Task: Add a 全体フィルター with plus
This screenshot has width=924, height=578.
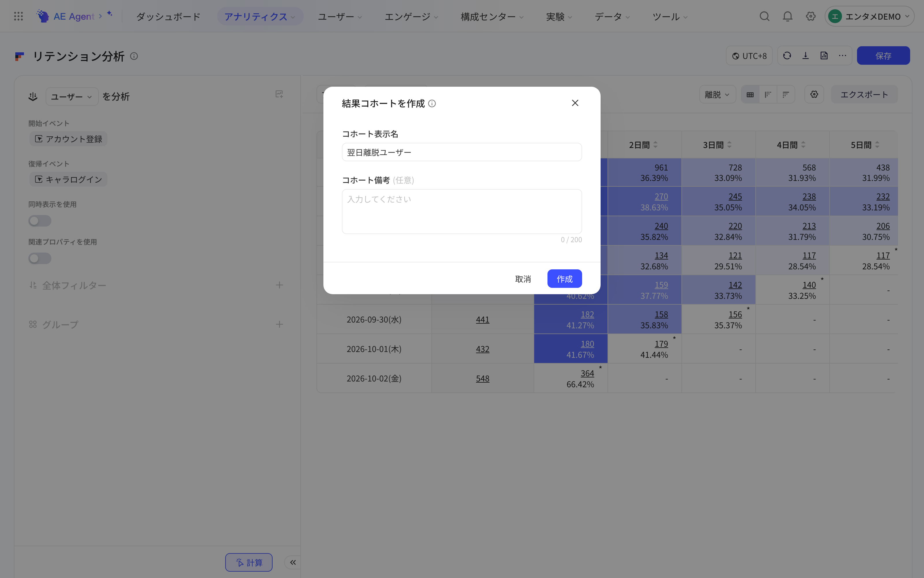Action: [280, 285]
